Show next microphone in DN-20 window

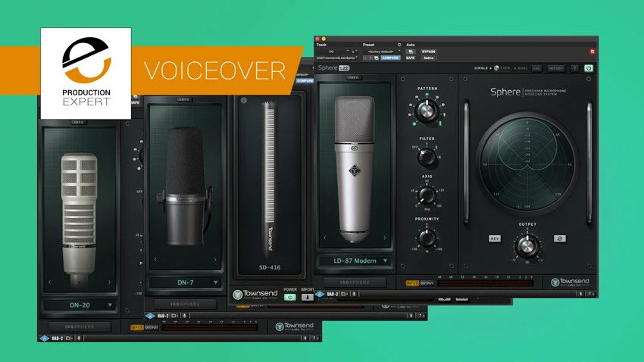pyautogui.click(x=109, y=282)
